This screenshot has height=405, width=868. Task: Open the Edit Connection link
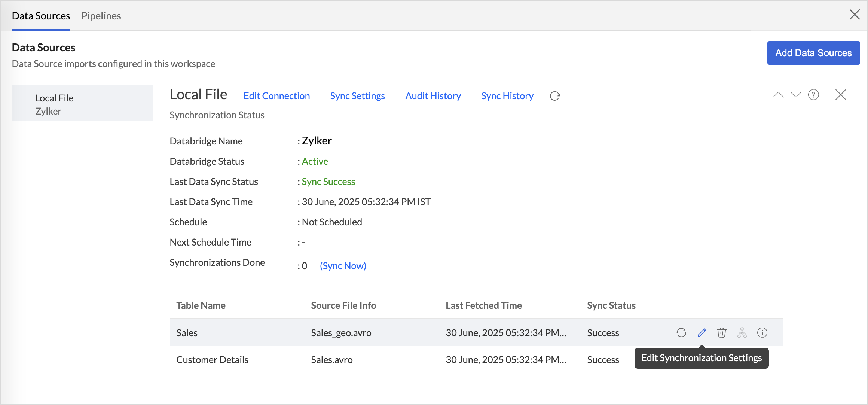[x=276, y=96]
